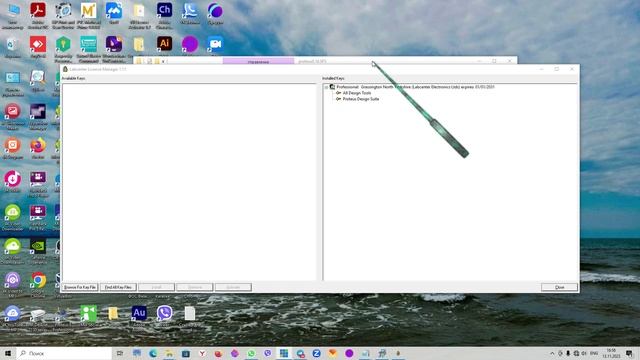Image resolution: width=640 pixels, height=360 pixels.
Task: Open Zoom from the taskbar
Action: [x=316, y=353]
